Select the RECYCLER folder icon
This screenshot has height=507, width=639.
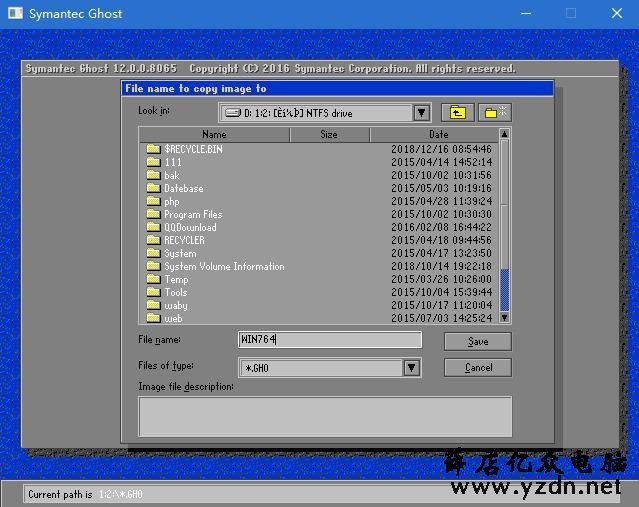(153, 240)
